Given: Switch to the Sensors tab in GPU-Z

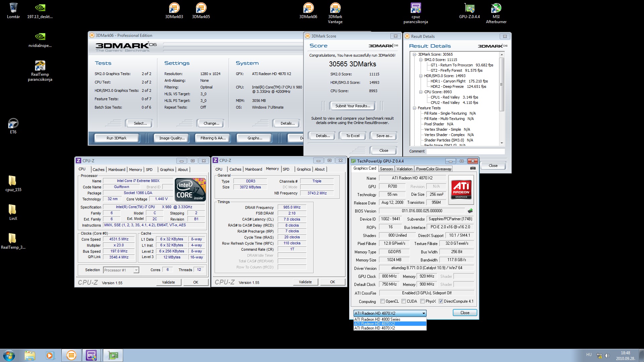Looking at the screenshot, I should pos(386,169).
